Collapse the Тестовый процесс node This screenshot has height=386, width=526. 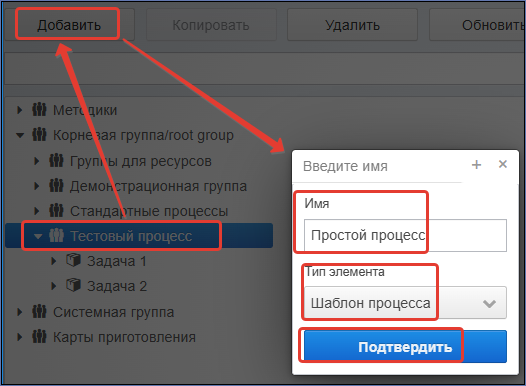coord(38,236)
